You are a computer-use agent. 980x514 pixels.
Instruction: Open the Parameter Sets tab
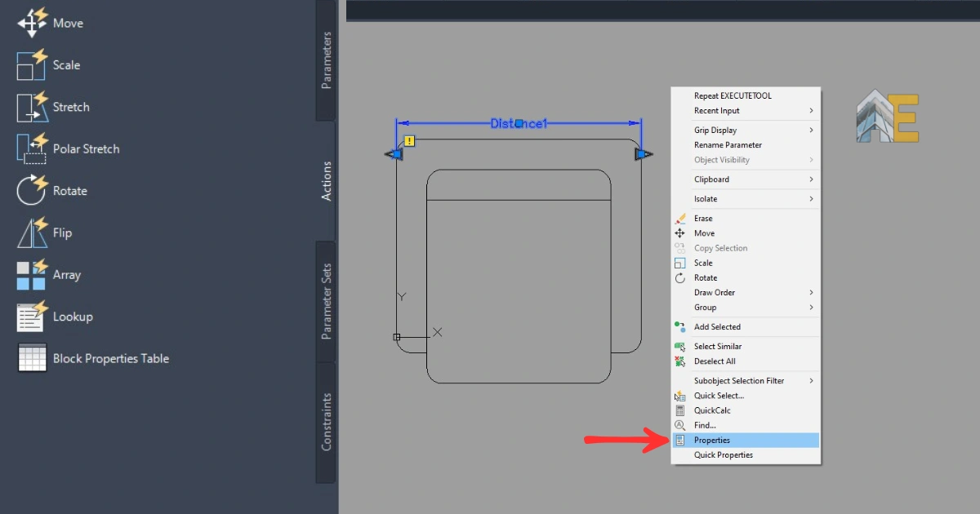point(326,301)
